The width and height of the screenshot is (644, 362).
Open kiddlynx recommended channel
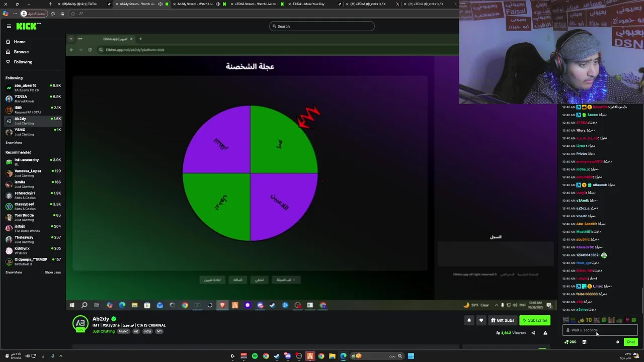click(x=33, y=250)
